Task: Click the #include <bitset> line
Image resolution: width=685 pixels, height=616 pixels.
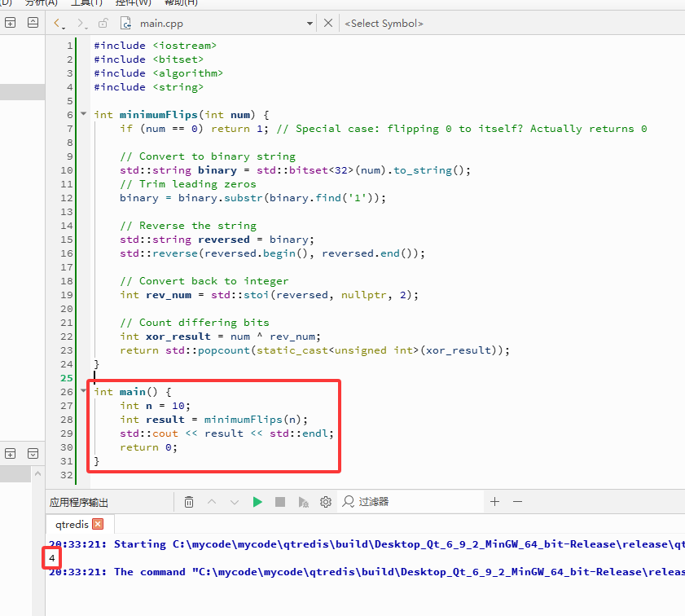Action: [148, 59]
